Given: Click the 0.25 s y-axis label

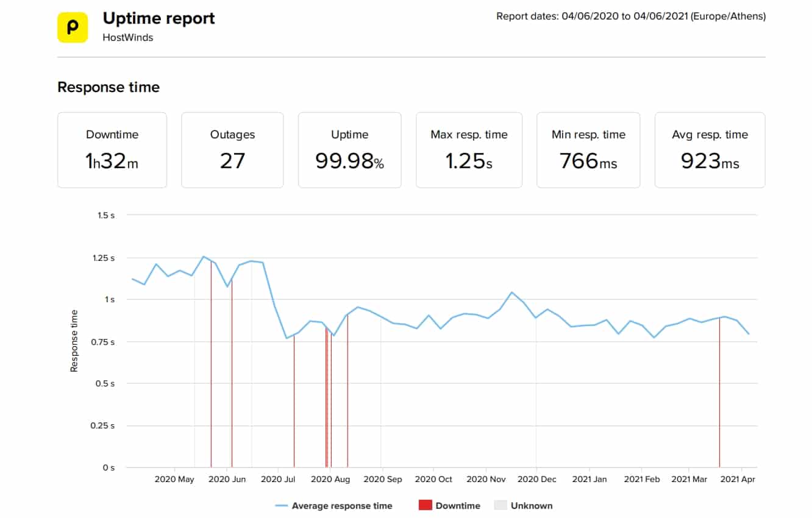Looking at the screenshot, I should pyautogui.click(x=104, y=425).
